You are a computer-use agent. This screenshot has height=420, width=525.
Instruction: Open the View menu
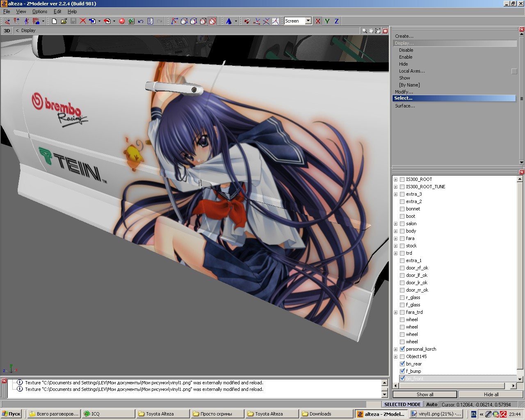(21, 11)
